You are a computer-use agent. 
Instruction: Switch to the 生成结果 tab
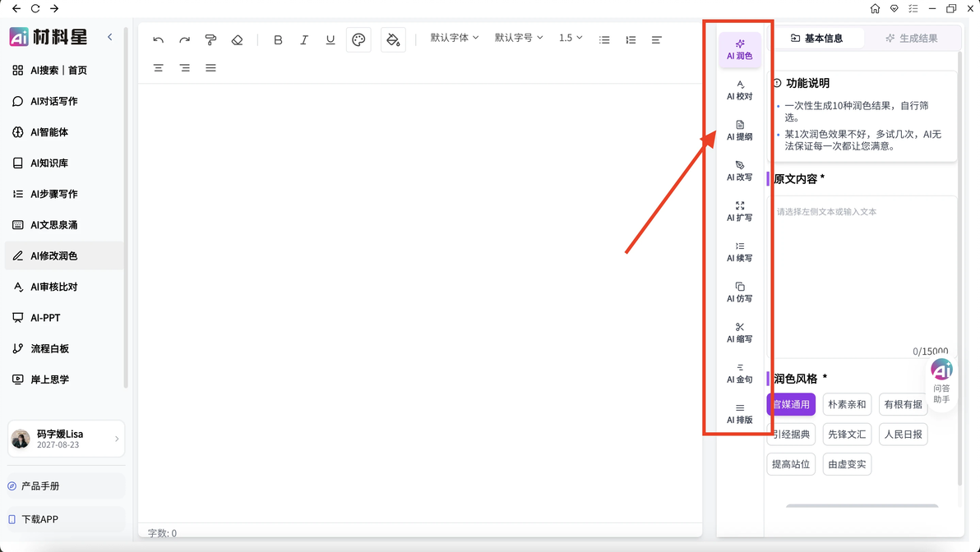click(911, 38)
